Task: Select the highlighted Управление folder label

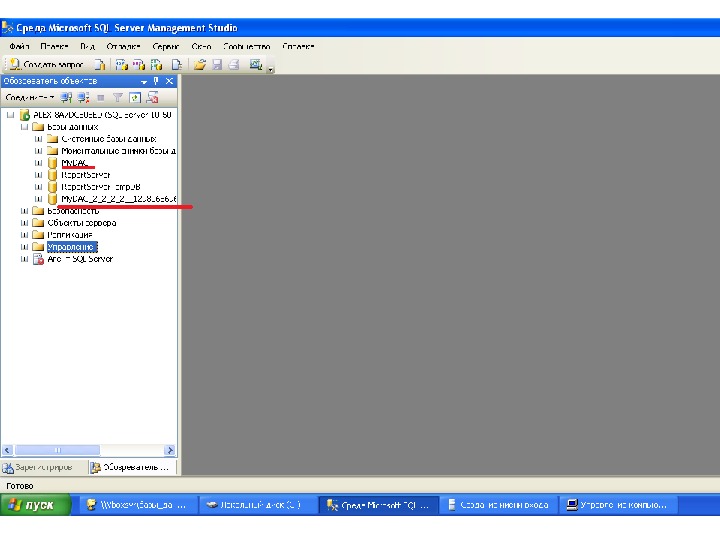Action: tap(72, 247)
